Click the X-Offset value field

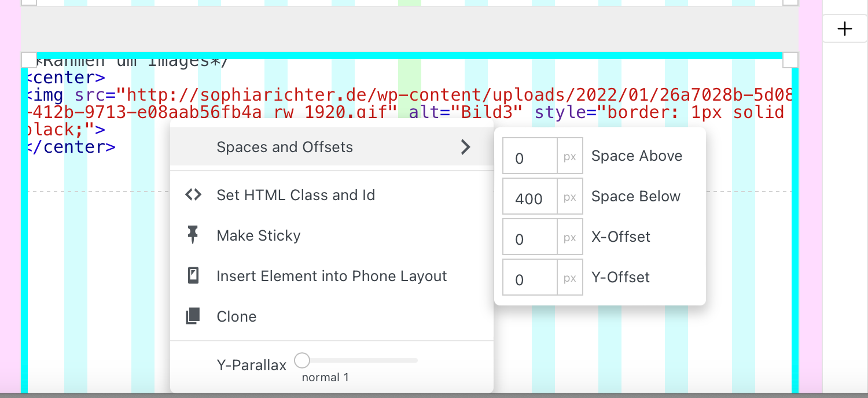(x=529, y=237)
